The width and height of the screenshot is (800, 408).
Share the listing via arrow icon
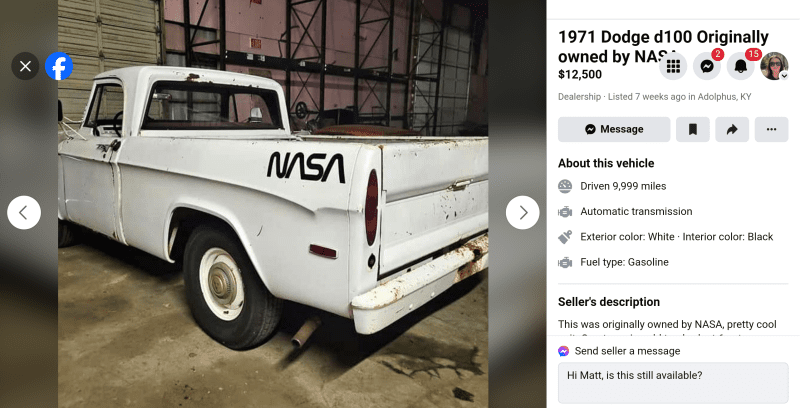(731, 129)
